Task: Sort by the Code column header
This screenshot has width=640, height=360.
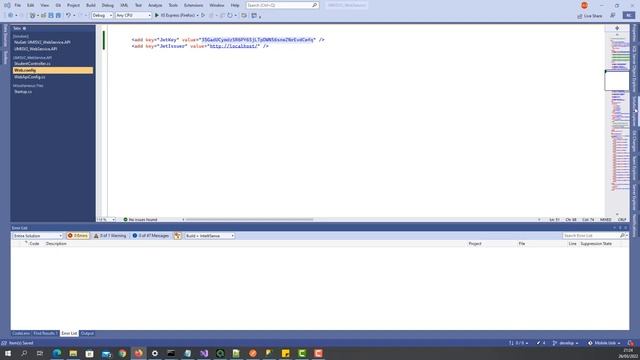Action: [x=34, y=244]
